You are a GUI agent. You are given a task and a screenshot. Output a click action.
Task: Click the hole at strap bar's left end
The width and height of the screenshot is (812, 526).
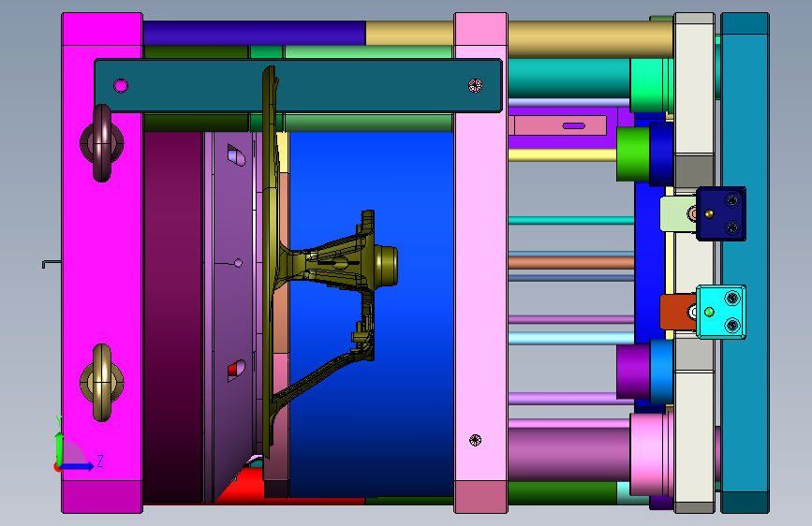pyautogui.click(x=121, y=86)
